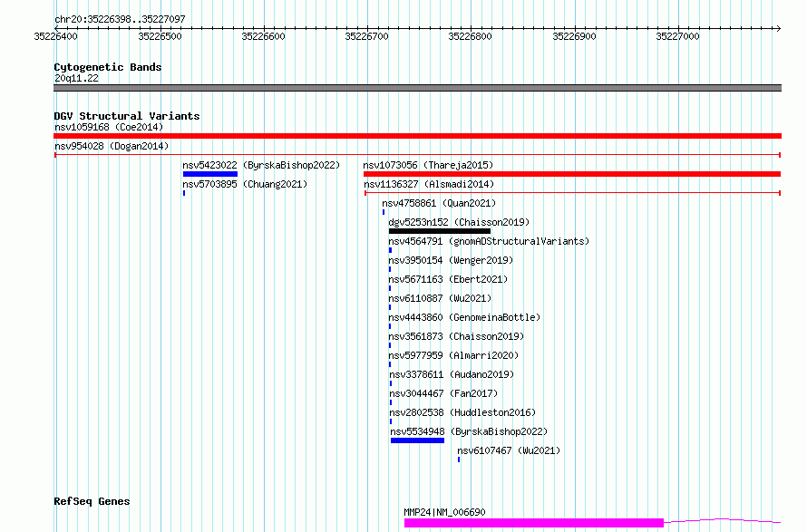Click the black dgv5253n152 Chaisson2019 bar

[440, 231]
